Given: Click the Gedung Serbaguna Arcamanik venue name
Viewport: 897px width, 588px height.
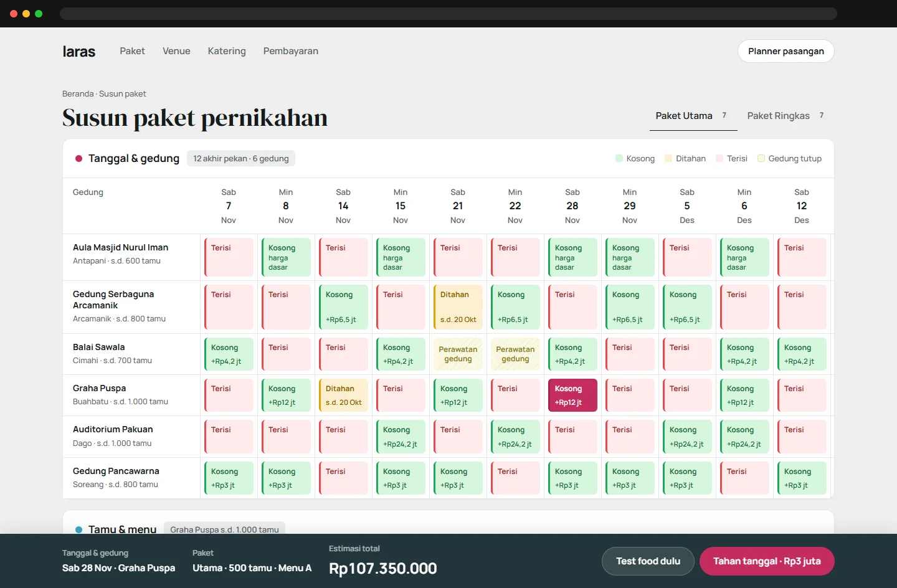Looking at the screenshot, I should 113,300.
